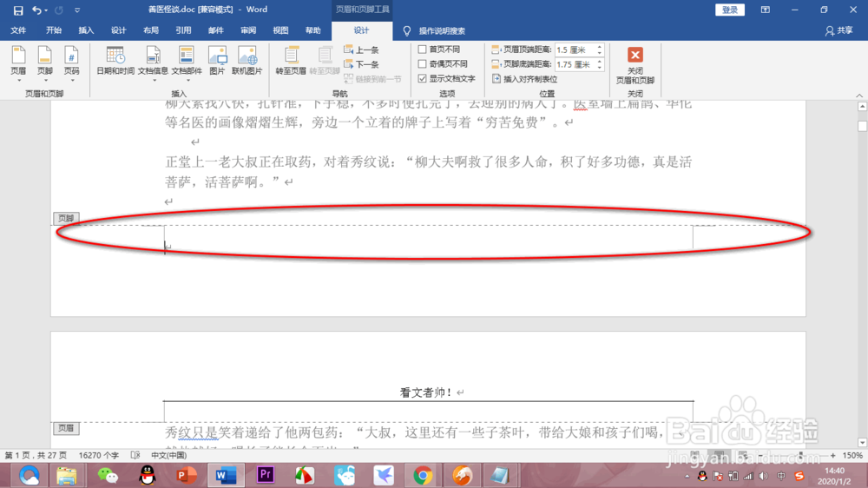Switch to the 审阅 (Review) tab

[x=248, y=30]
